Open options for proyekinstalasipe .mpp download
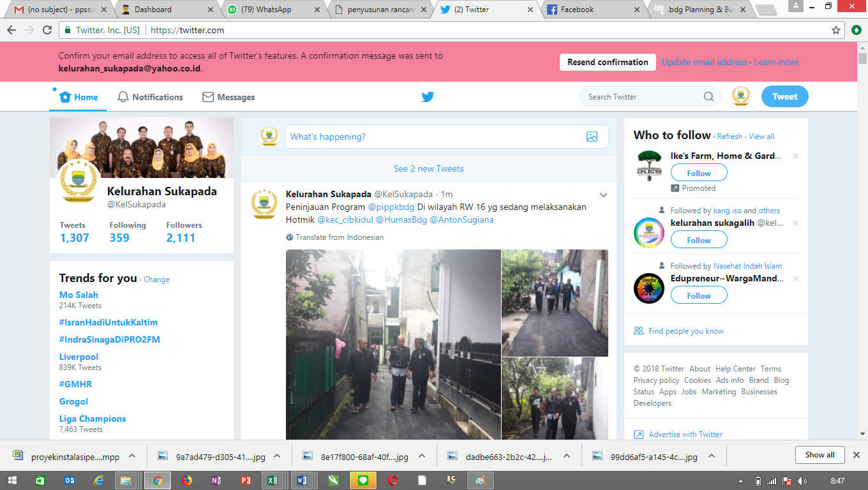 point(132,456)
